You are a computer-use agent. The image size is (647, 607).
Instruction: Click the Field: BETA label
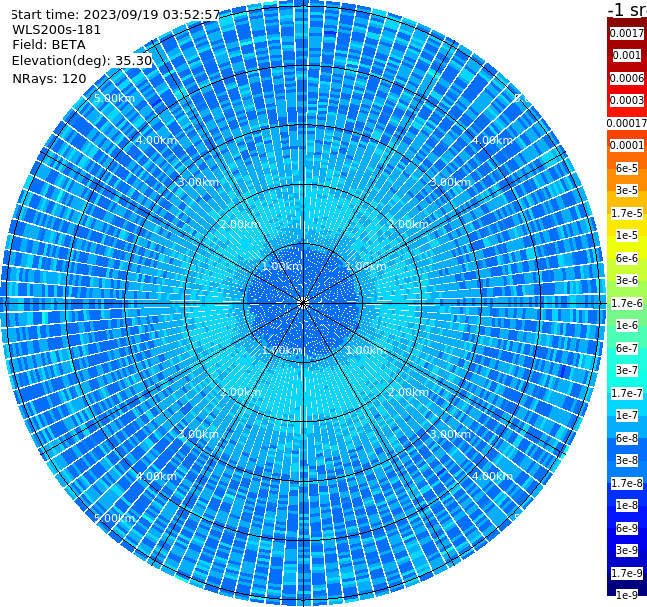point(49,45)
